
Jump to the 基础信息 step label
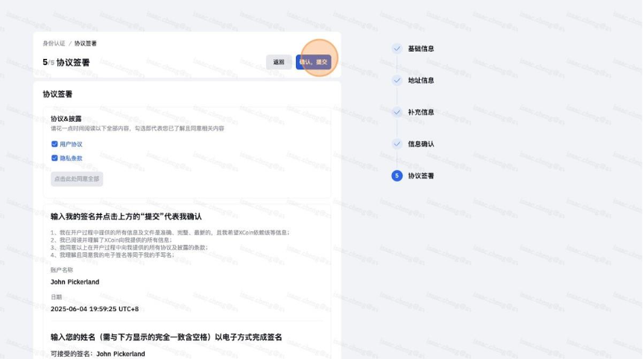tap(420, 49)
